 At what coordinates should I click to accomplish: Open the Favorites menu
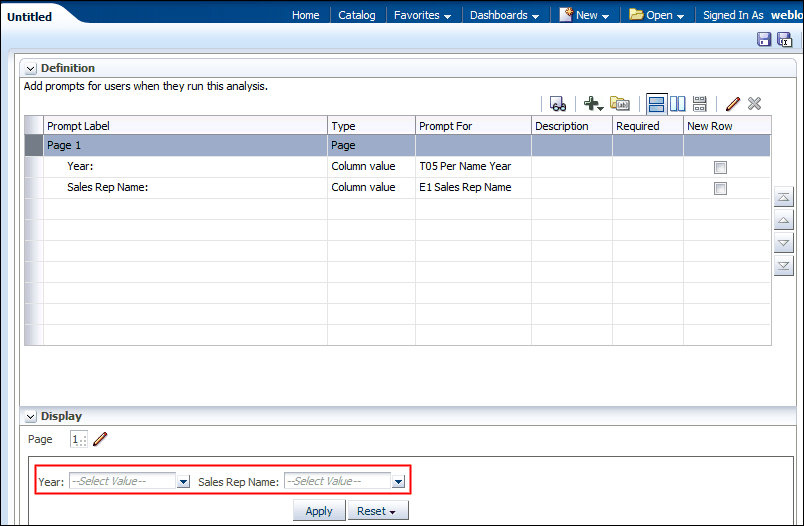tap(423, 15)
